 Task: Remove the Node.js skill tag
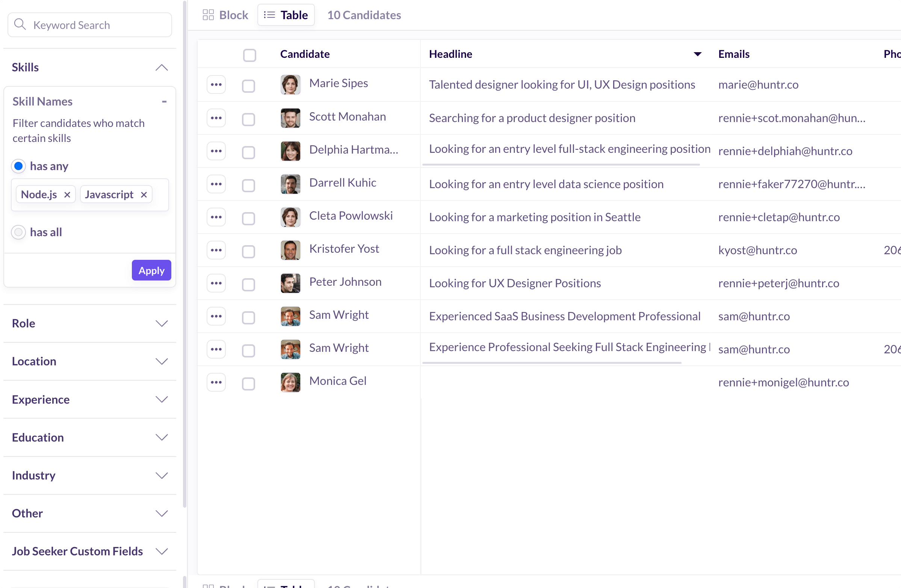click(67, 194)
